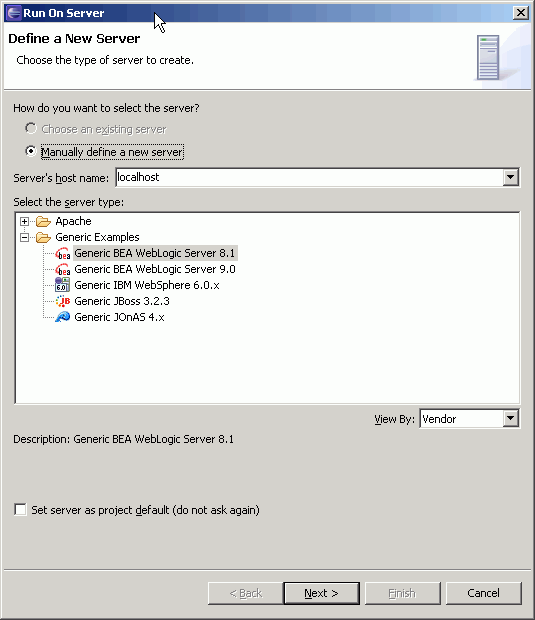Select Generic IBM WebSphere 6.0.x entry
The width and height of the screenshot is (535, 620).
tap(147, 285)
